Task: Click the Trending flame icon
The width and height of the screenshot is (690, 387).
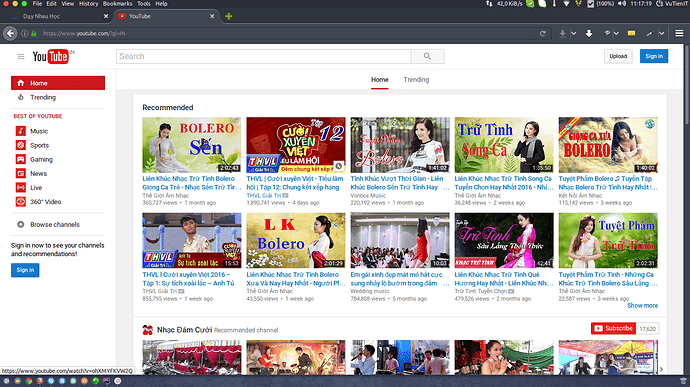Action: click(x=21, y=97)
